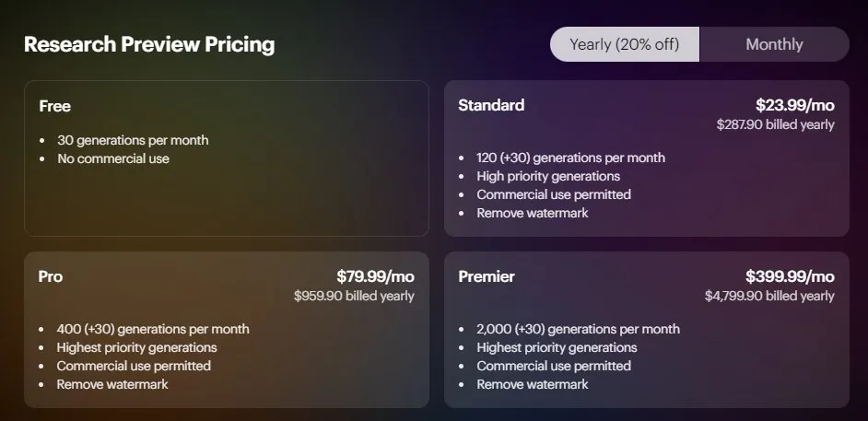
Task: Click "120 (+30) generations per month" bullet
Action: pos(570,158)
